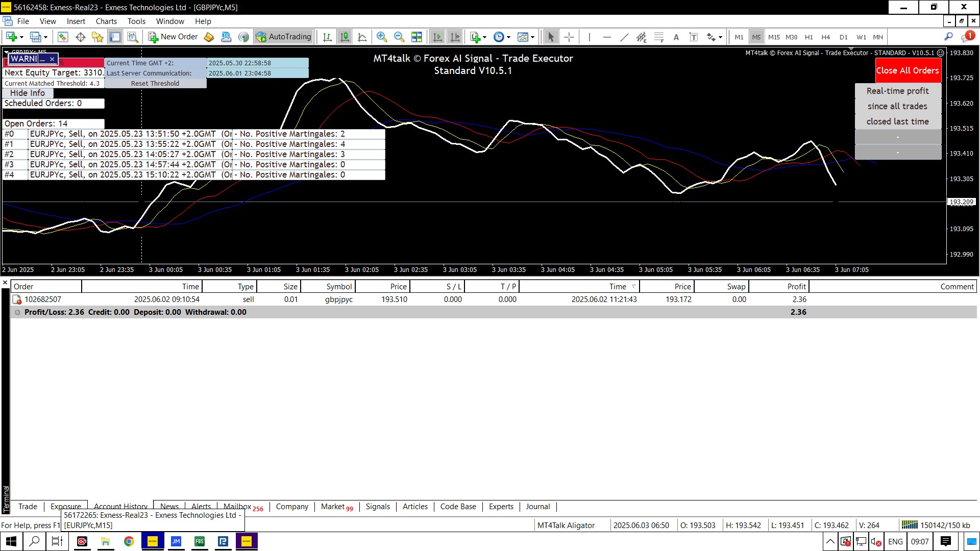
Task: Toggle the chart shift button
Action: pos(455,37)
